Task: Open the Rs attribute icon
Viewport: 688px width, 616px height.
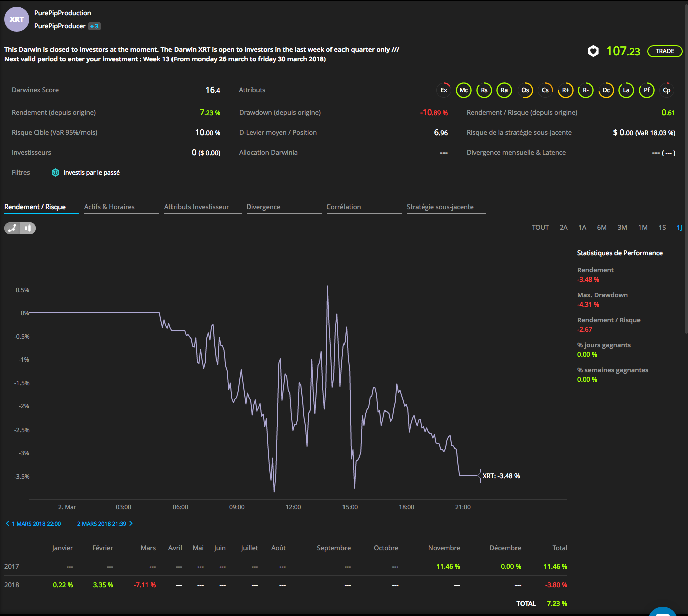Action: [484, 90]
